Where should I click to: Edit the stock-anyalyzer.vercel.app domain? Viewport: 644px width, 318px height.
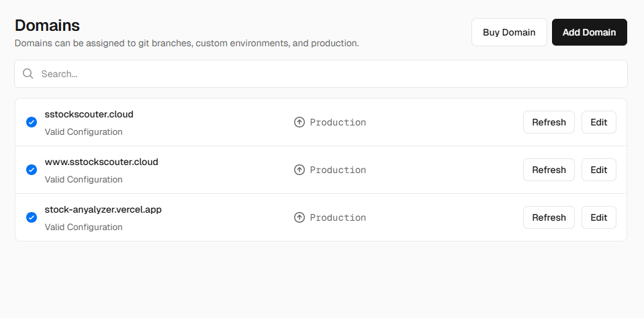tap(598, 217)
